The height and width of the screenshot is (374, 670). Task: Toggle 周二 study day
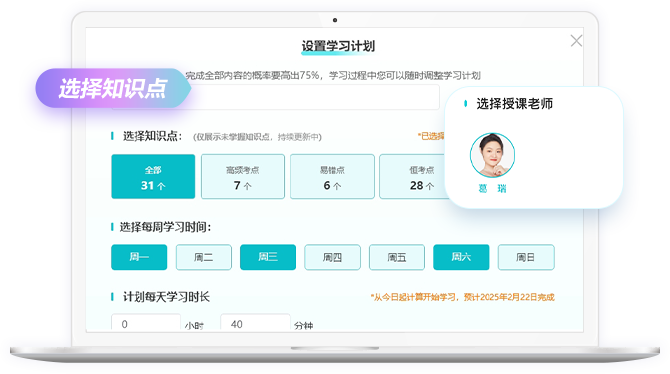pos(203,257)
